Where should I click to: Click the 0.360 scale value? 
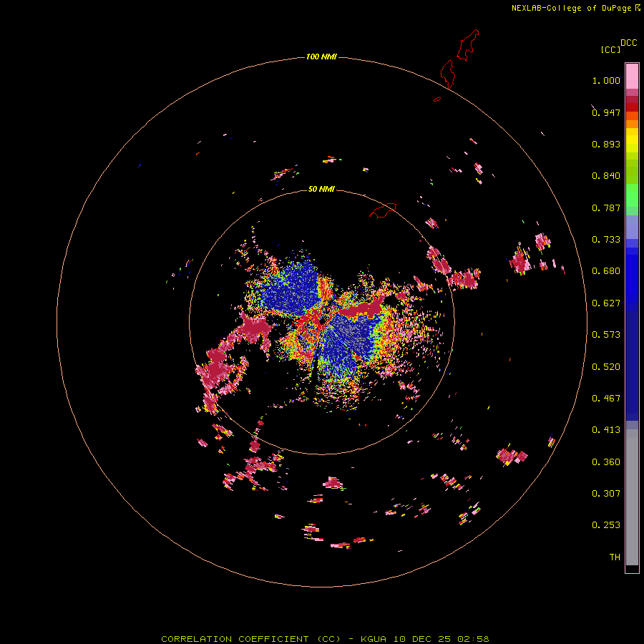(606, 462)
